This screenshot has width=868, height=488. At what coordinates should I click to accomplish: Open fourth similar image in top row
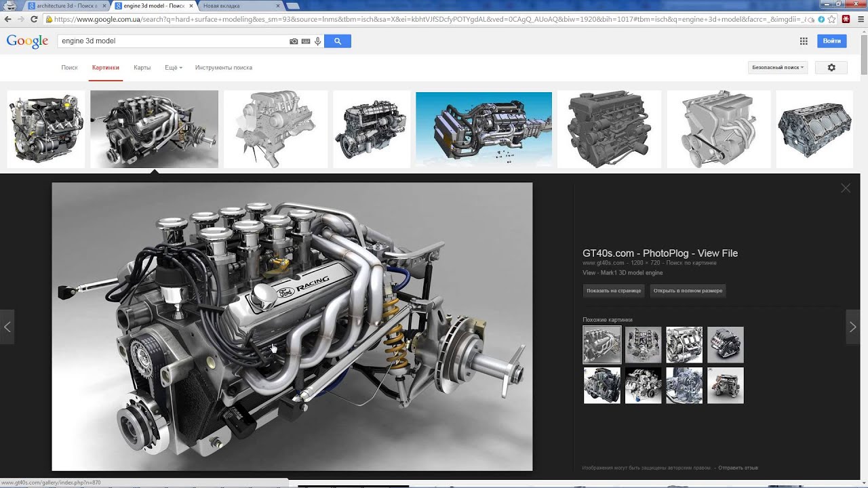click(x=726, y=345)
